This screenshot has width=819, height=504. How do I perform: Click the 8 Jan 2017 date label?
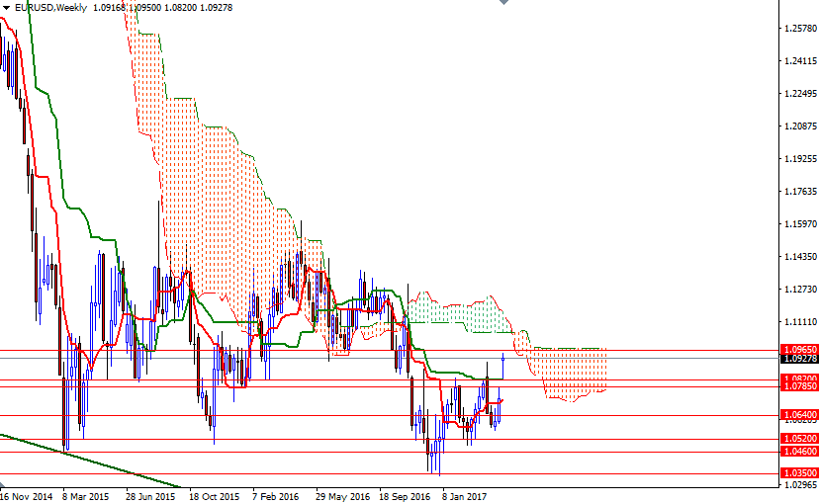tap(464, 497)
